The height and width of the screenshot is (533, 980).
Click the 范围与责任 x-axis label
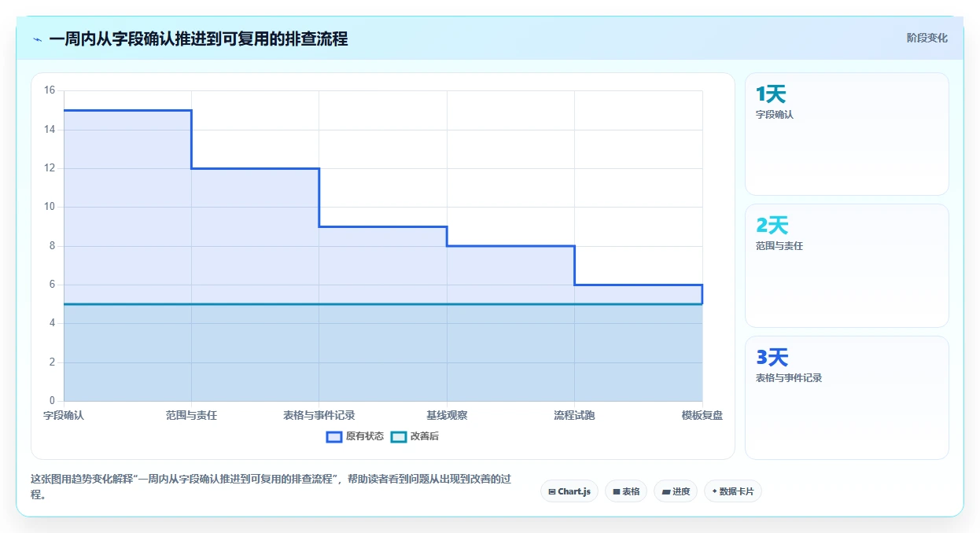(x=191, y=415)
